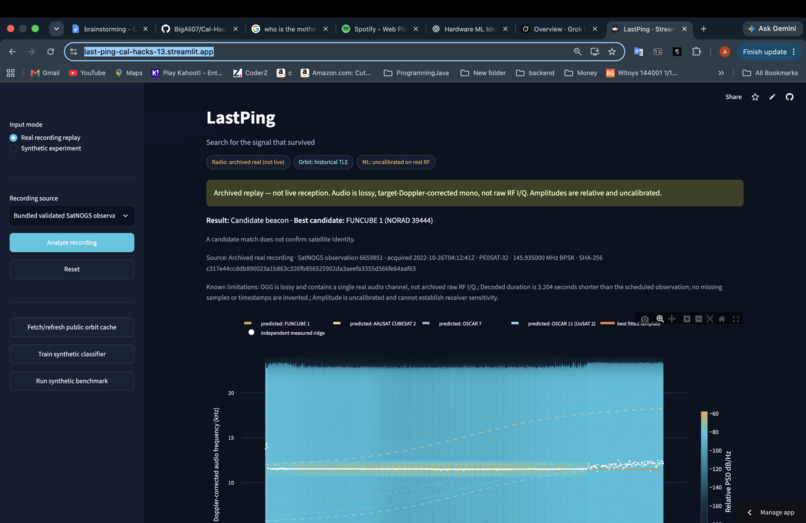This screenshot has height=523, width=806.
Task: Open the Google Translate extension icon
Action: tap(638, 51)
